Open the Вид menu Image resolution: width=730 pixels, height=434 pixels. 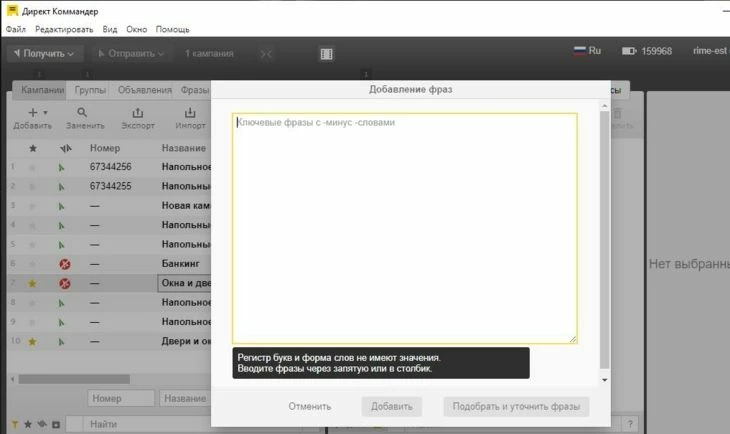click(x=110, y=29)
